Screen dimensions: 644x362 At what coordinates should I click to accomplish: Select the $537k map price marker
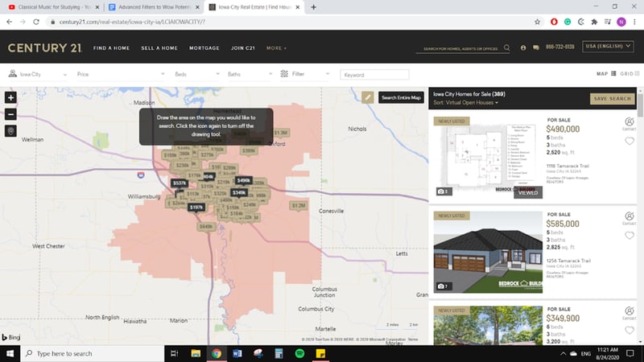[x=179, y=183]
